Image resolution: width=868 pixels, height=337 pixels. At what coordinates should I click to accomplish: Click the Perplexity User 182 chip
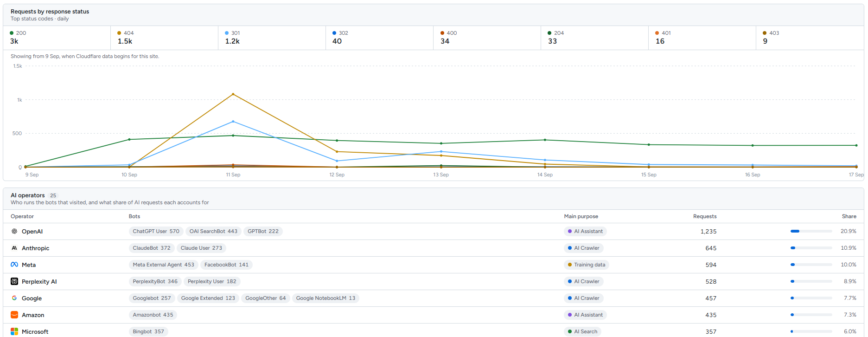212,281
